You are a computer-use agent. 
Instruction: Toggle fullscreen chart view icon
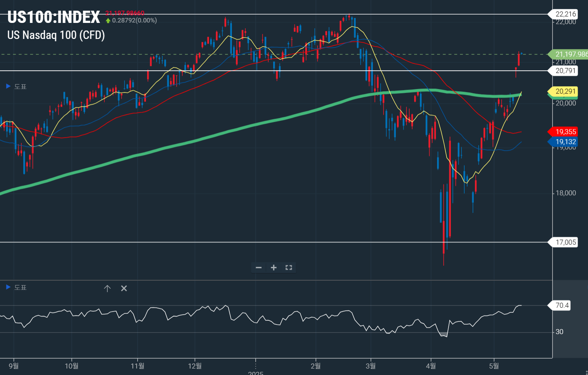coord(289,268)
